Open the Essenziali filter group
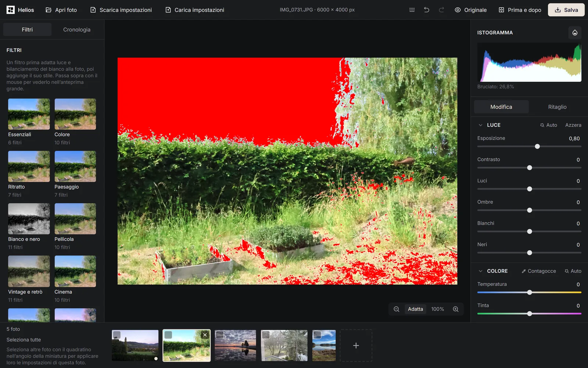This screenshot has width=588, height=368. pos(29,122)
